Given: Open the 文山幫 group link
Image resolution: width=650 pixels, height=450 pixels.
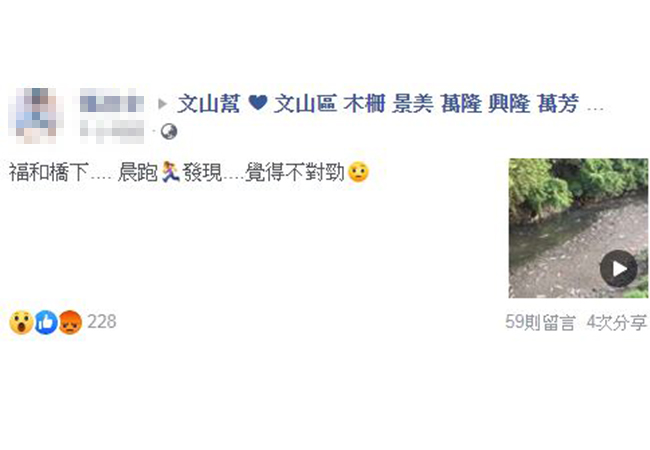Looking at the screenshot, I should pos(209,103).
